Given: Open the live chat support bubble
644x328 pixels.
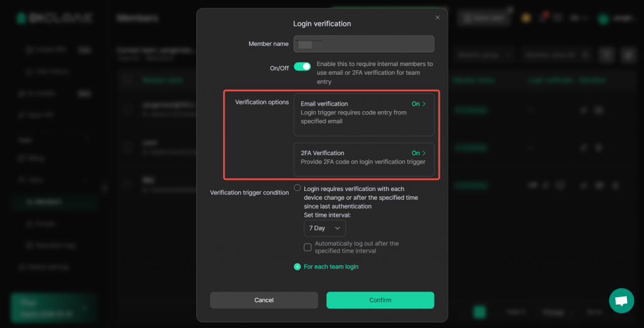Looking at the screenshot, I should click(621, 300).
